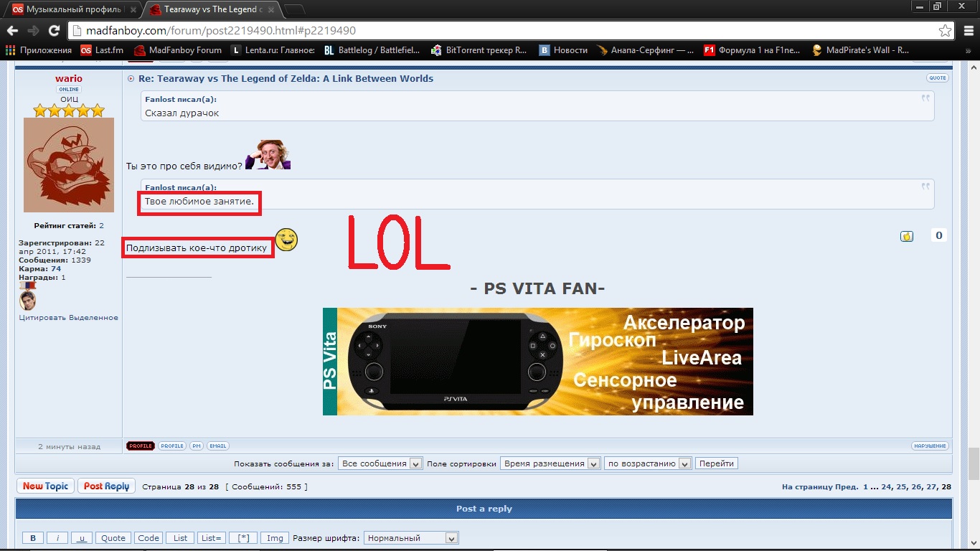Expand the 'Время размещения' sort field dropdown
Image resolution: width=980 pixels, height=551 pixels.
tap(550, 463)
